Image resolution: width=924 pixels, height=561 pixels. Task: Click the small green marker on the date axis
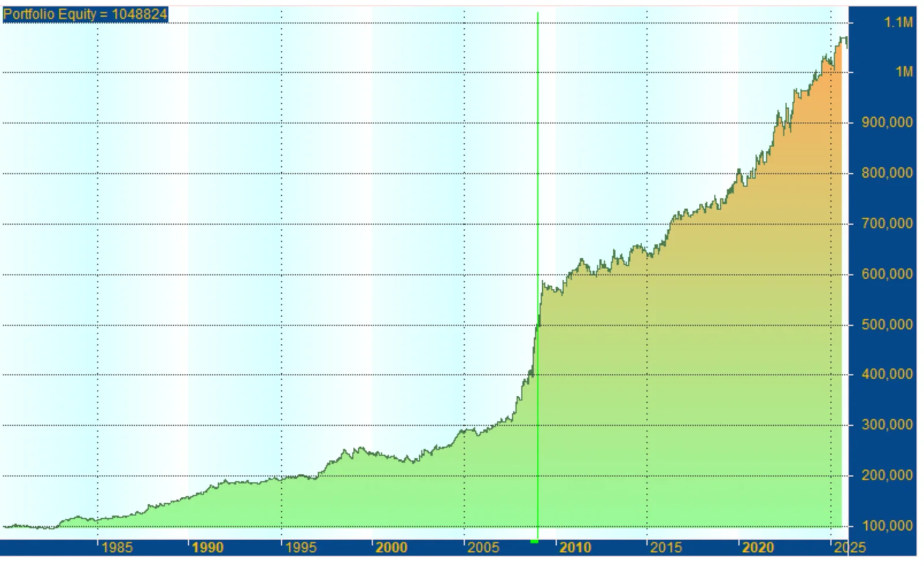click(x=534, y=541)
